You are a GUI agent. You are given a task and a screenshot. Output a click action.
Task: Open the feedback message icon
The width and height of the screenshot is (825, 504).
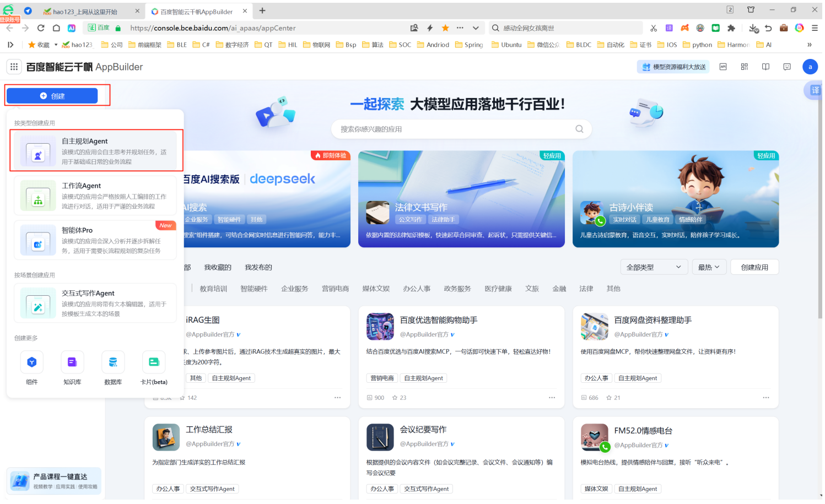point(787,67)
